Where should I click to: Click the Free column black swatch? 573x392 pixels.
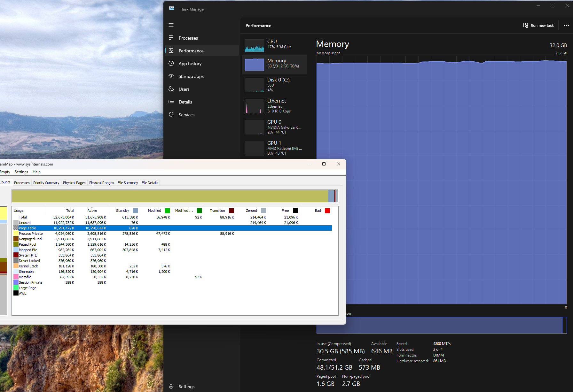pyautogui.click(x=295, y=211)
